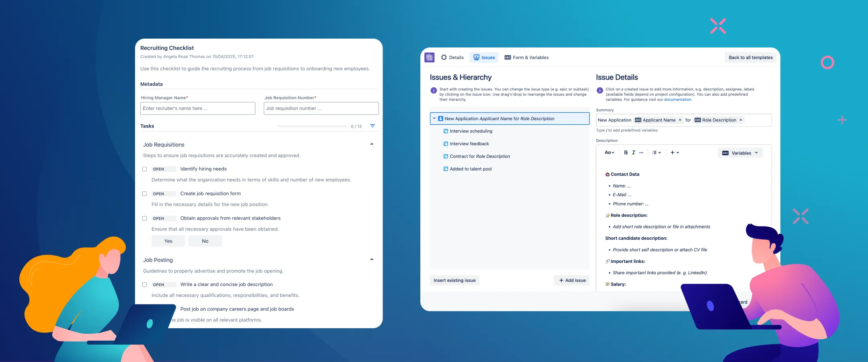Open the list formatting dropdown
The width and height of the screenshot is (868, 362).
(x=657, y=152)
